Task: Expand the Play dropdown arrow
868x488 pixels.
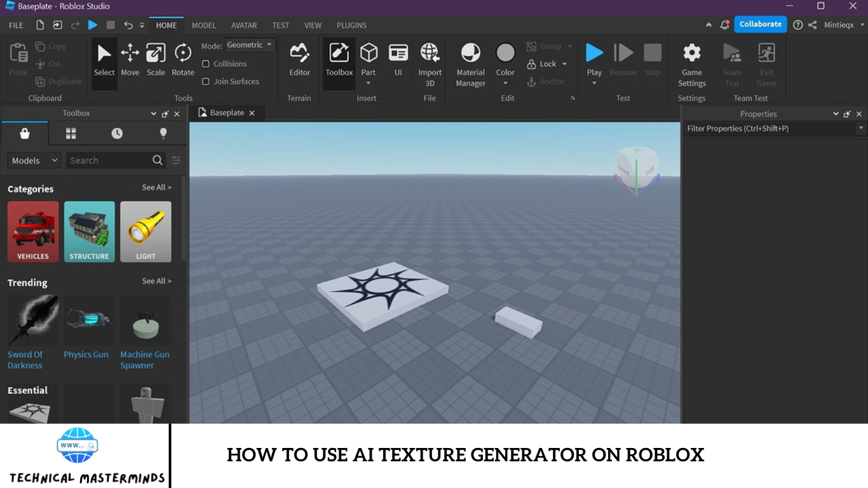Action: (x=594, y=83)
